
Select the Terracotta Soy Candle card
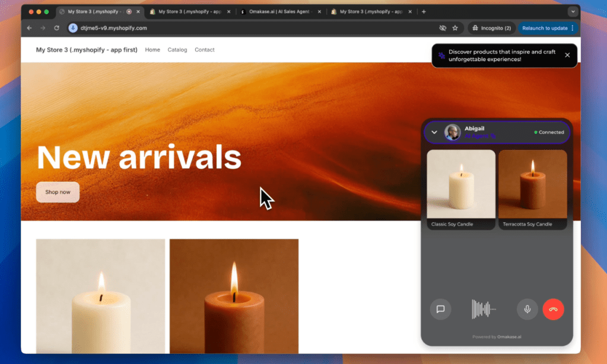coord(532,189)
